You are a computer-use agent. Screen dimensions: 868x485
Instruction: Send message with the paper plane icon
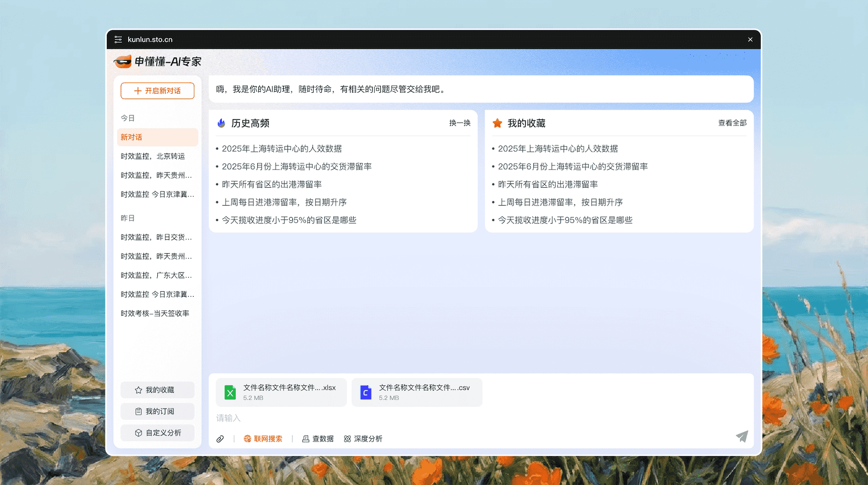[742, 436]
